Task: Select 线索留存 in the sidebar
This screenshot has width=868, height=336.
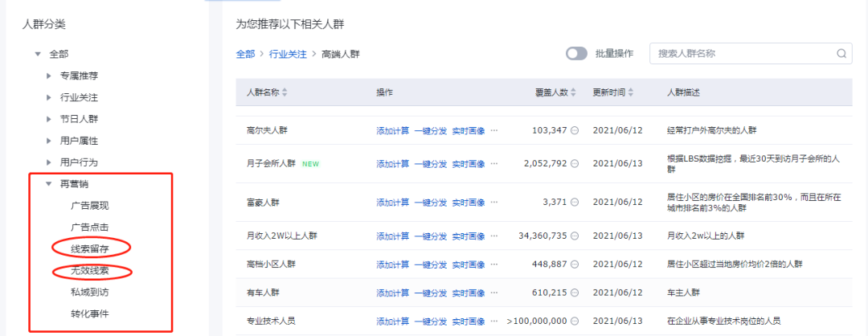Action: pos(89,248)
